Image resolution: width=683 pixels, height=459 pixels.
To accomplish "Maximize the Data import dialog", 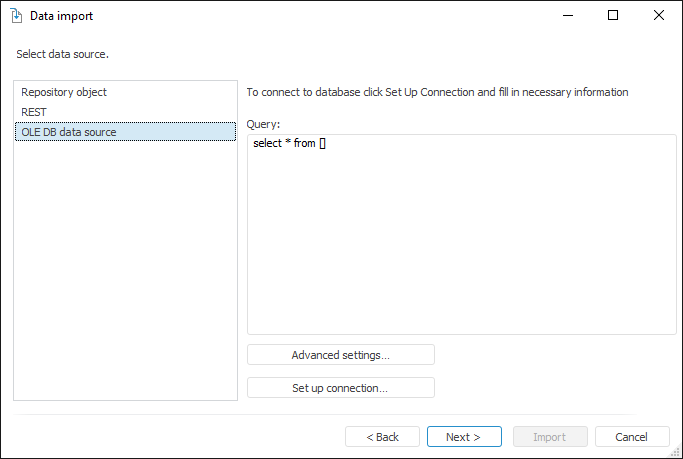I will (x=613, y=16).
